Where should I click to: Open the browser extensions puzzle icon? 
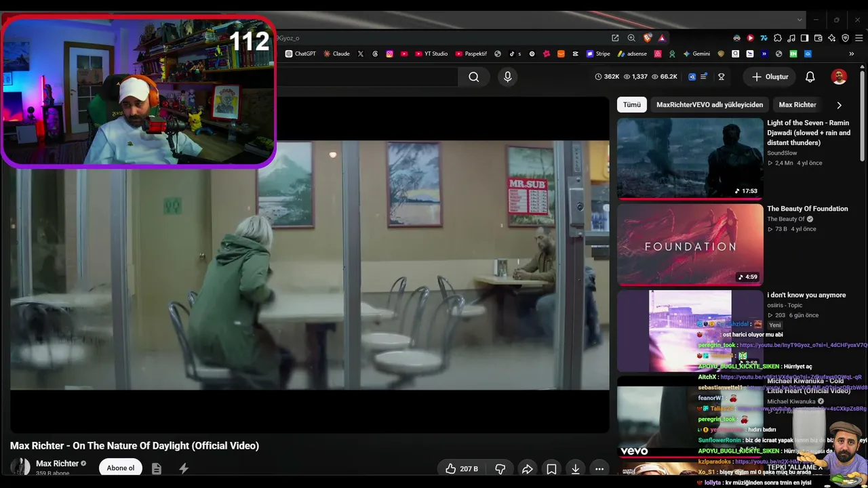point(777,38)
